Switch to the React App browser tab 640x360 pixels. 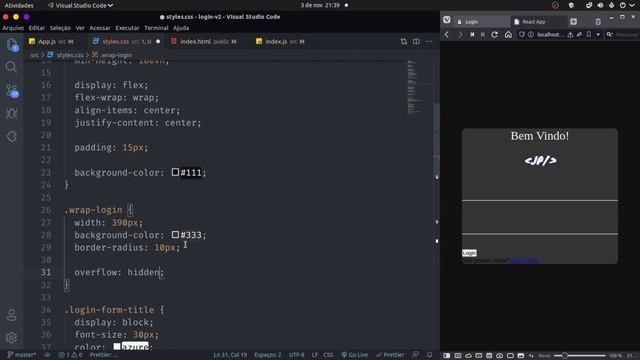(x=538, y=22)
